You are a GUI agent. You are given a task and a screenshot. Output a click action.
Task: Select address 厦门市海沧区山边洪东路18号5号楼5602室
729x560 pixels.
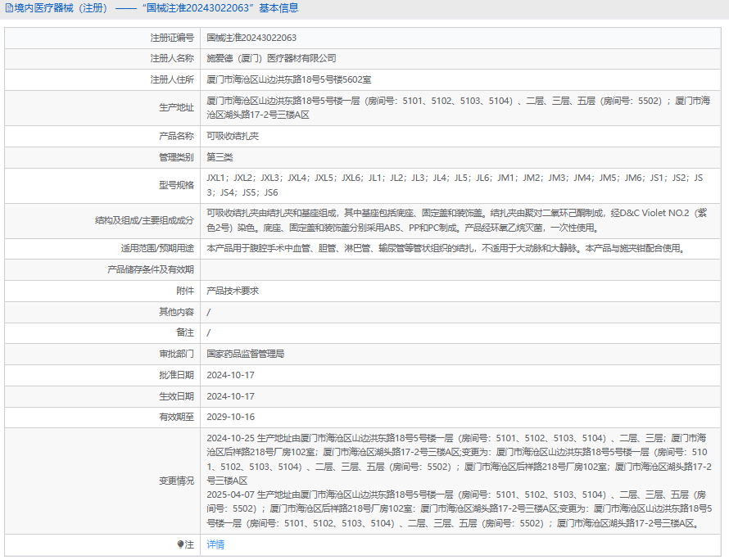288,79
